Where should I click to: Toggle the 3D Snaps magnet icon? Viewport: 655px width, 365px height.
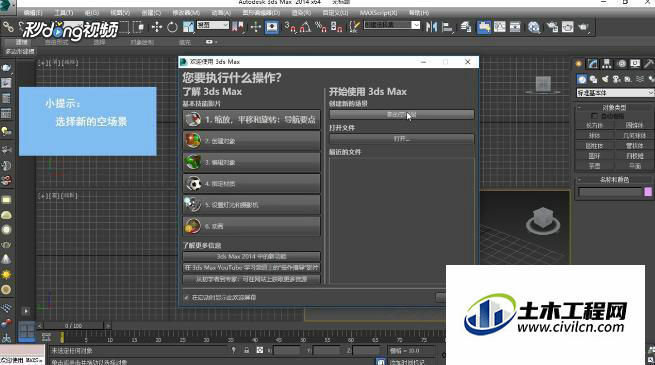click(x=290, y=27)
